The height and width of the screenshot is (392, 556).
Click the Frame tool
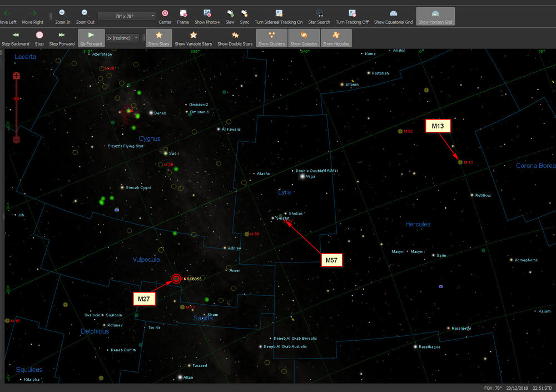183,17
